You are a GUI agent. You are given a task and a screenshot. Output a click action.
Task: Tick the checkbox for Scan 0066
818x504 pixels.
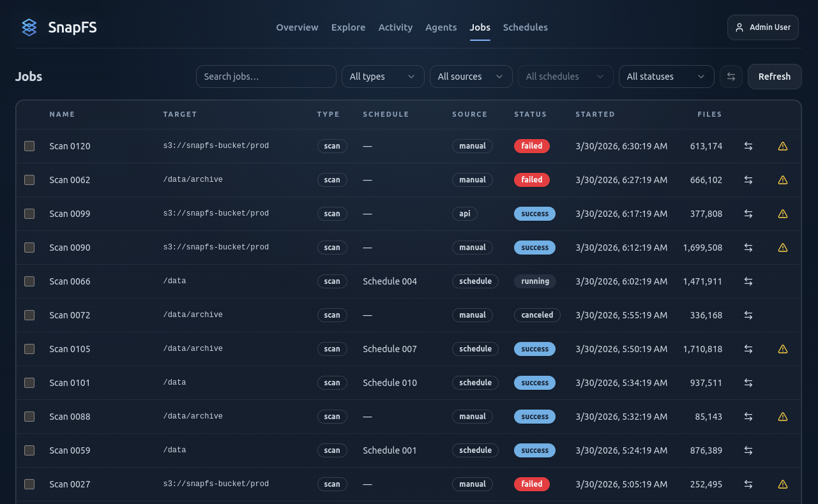29,281
